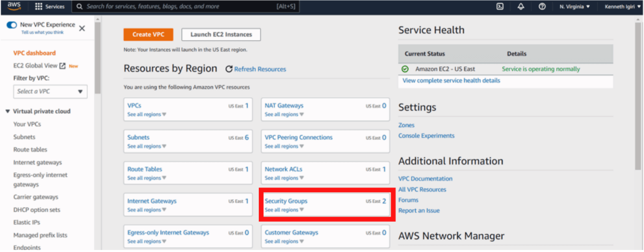Expand See all regions under Security Groups
Viewport: 644px width, 252px height.
point(284,210)
